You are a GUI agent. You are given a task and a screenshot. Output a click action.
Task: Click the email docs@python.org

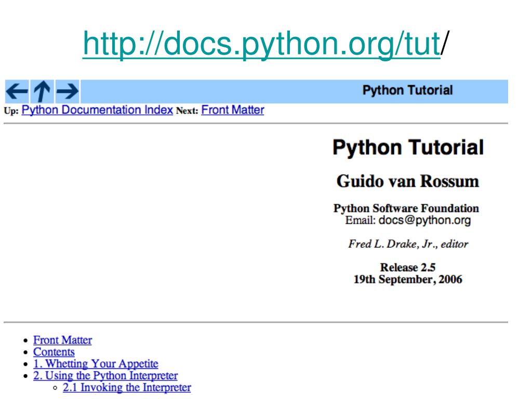coord(425,220)
